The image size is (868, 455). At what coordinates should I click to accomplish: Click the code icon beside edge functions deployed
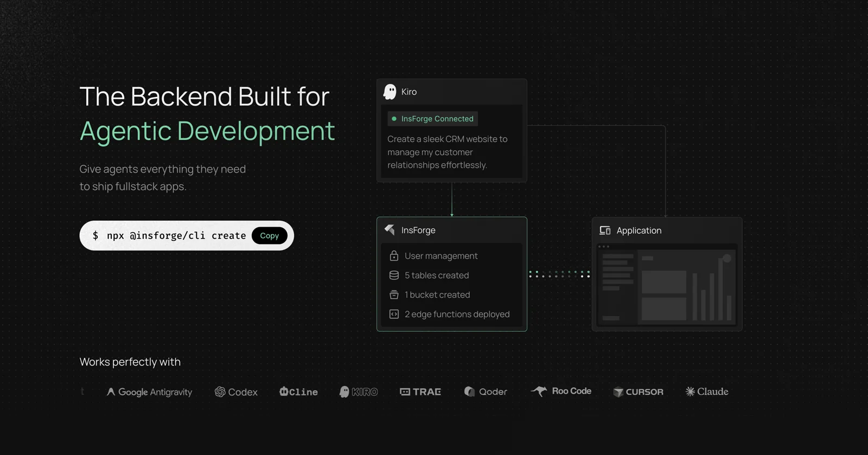pyautogui.click(x=394, y=314)
